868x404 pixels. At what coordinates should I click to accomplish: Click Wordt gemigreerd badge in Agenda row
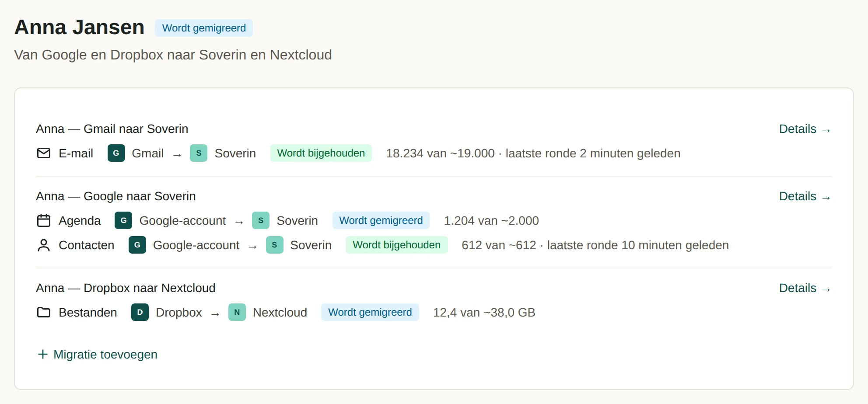(x=381, y=220)
